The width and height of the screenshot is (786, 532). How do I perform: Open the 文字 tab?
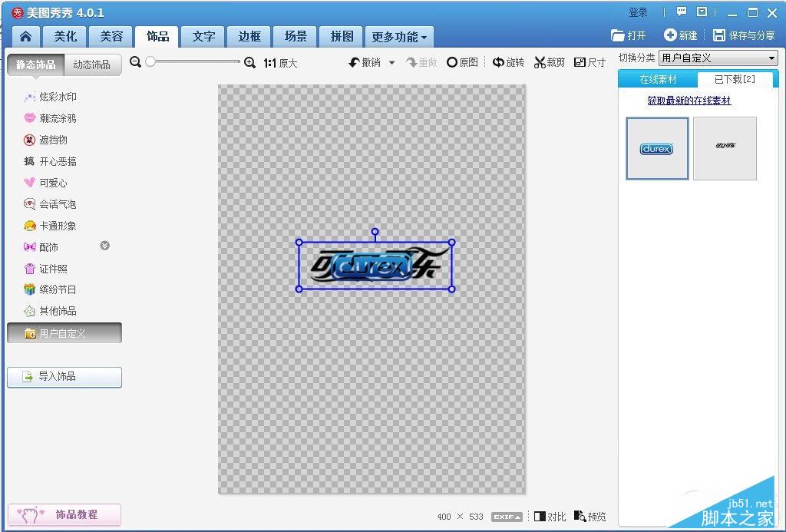pos(203,37)
